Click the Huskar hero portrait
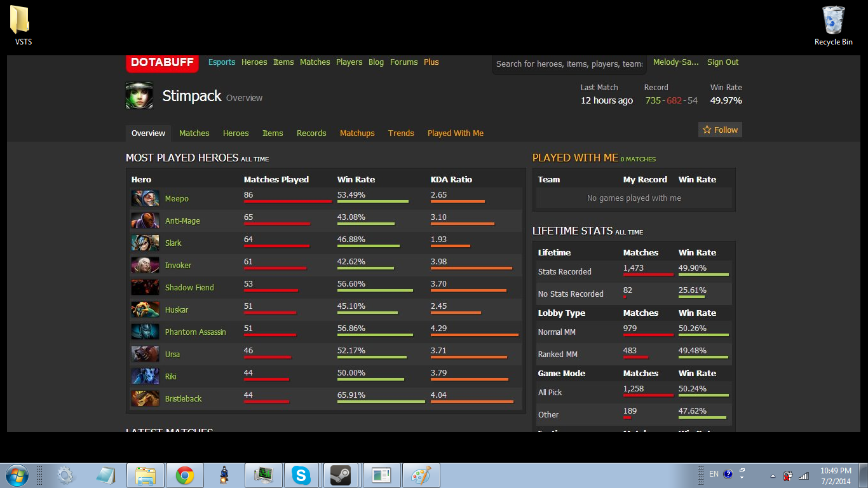 click(146, 309)
